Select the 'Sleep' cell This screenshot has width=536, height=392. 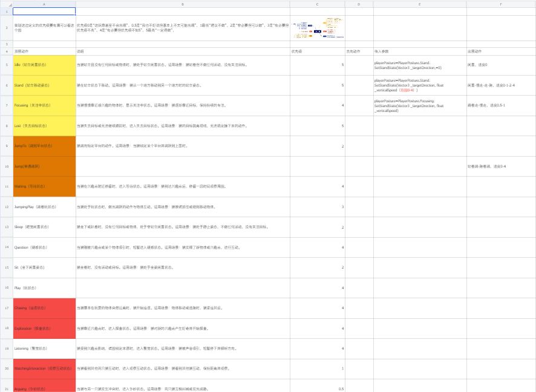click(x=44, y=227)
